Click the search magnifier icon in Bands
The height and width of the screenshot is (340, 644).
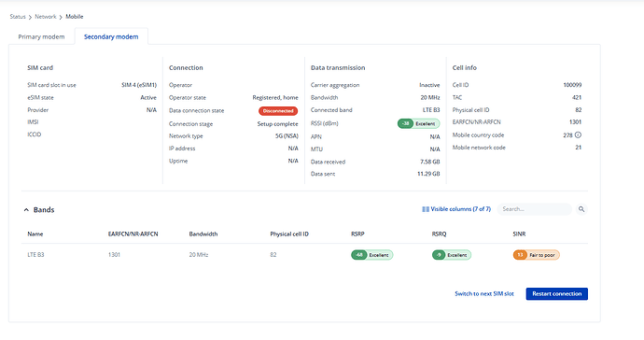pyautogui.click(x=581, y=209)
